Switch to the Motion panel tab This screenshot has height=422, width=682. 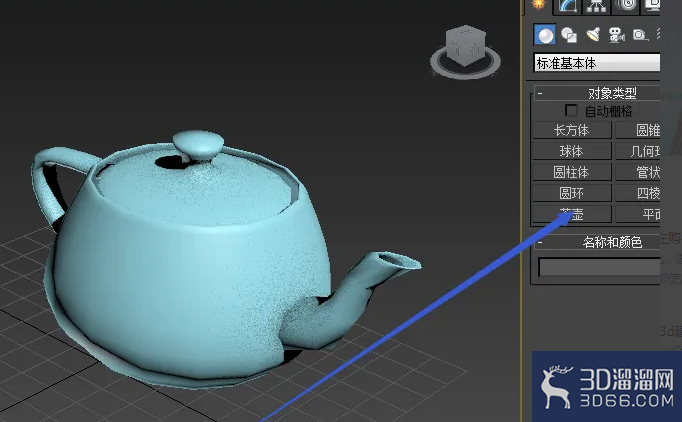tap(625, 6)
